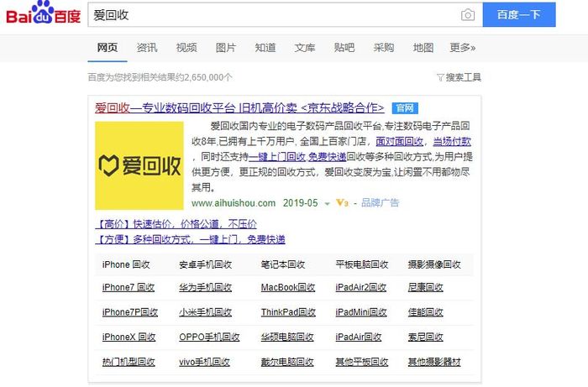Image resolution: width=588 pixels, height=387 pixels.
Task: Open the 华为手机回收 link
Action: click(205, 287)
